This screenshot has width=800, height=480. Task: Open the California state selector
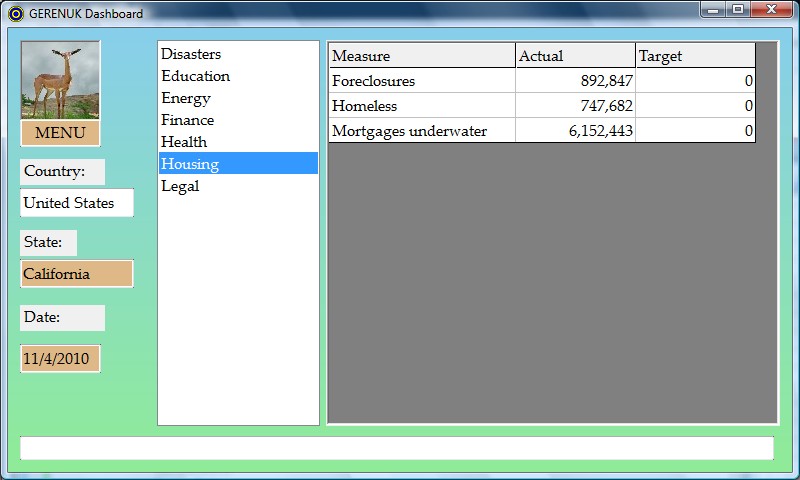pos(77,274)
